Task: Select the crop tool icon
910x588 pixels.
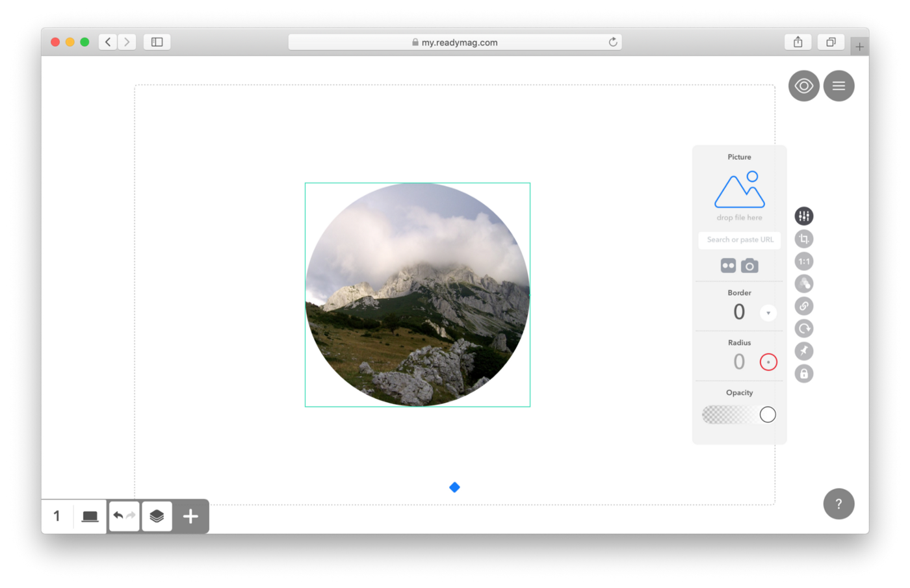Action: (804, 238)
